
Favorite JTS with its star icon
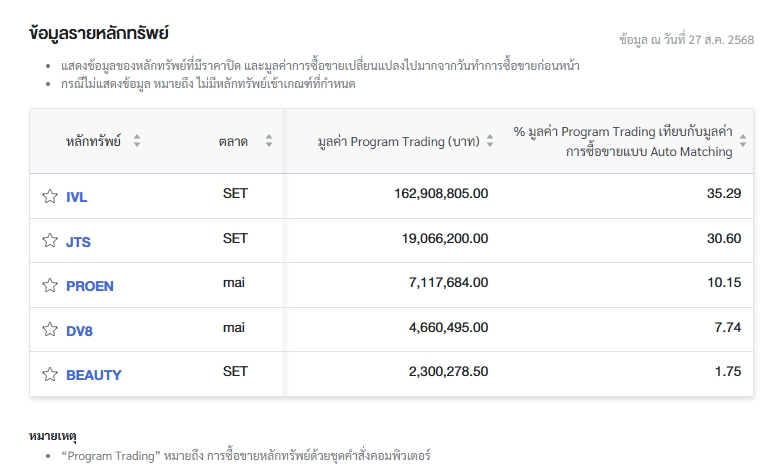[x=50, y=241]
